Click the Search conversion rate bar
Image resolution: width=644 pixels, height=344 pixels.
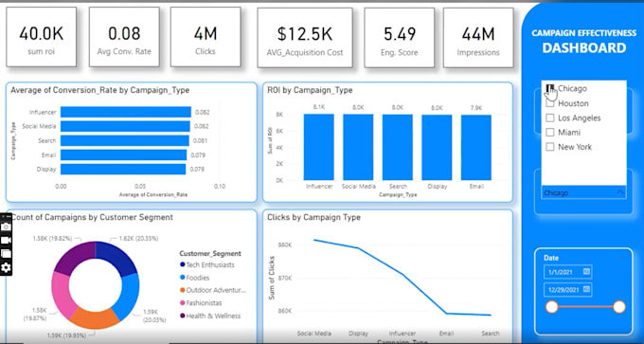pyautogui.click(x=125, y=140)
